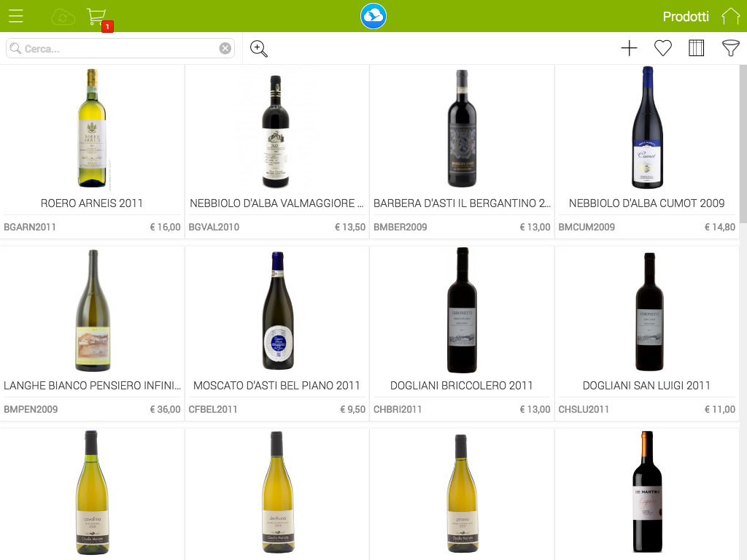Click product code BMCUM2009
Screen dimensions: 747x560
tap(587, 227)
